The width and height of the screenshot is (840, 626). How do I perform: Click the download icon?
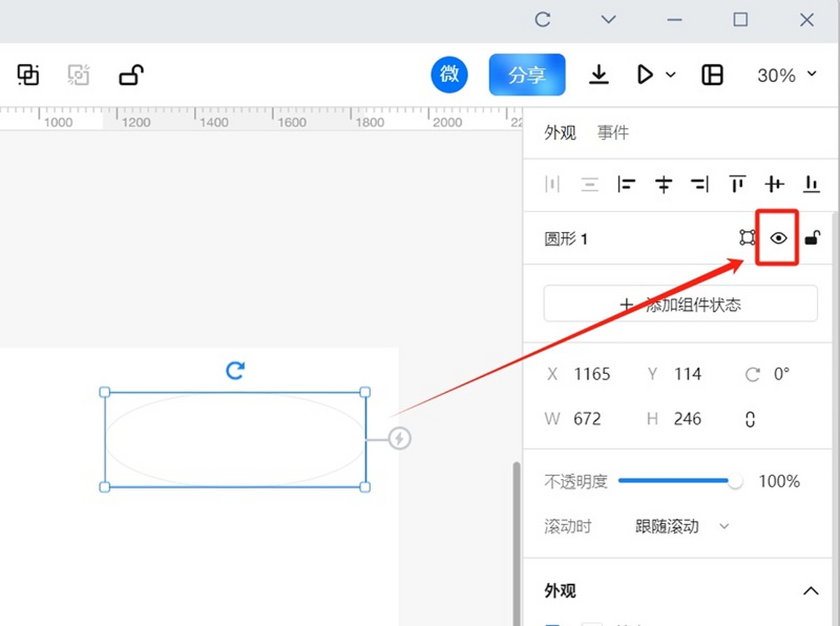click(x=598, y=74)
